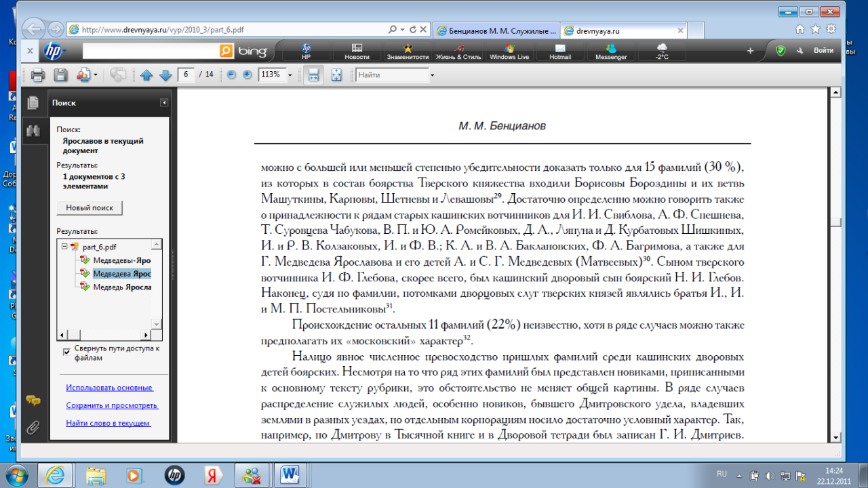868x488 pixels.
Task: Click the HP logo on the toolbar
Action: 54,51
